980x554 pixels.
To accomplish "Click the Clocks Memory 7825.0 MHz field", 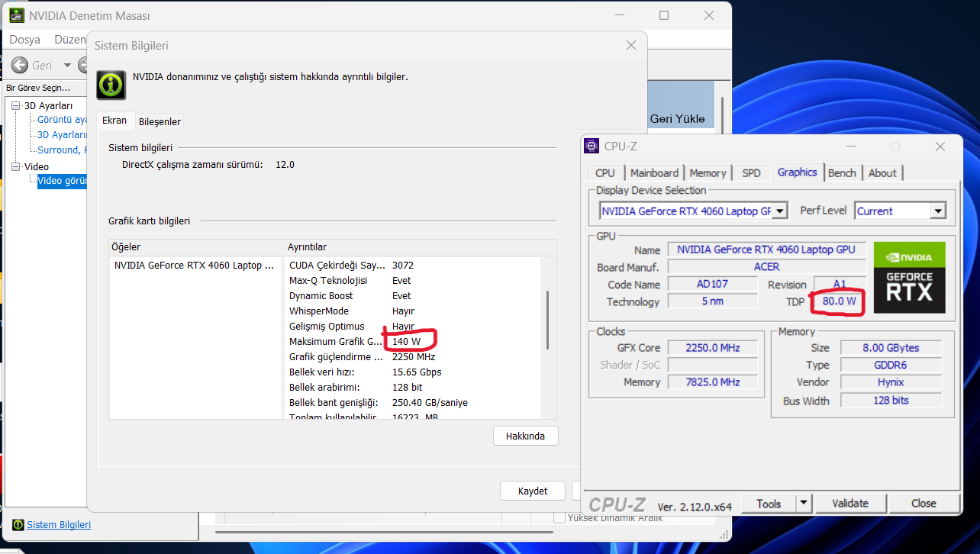I will tap(712, 382).
